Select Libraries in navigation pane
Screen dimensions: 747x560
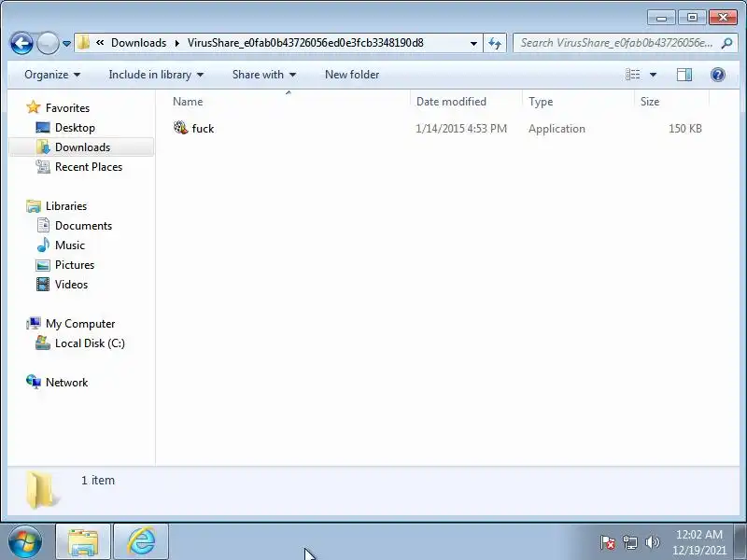(66, 206)
